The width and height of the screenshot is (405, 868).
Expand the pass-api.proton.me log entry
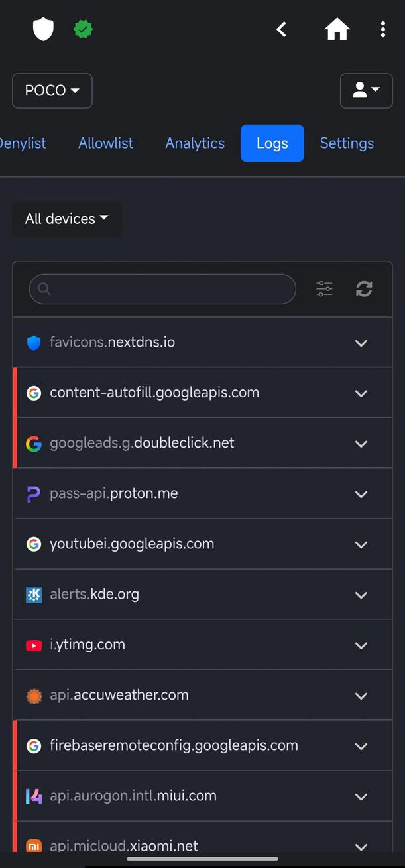point(361,493)
